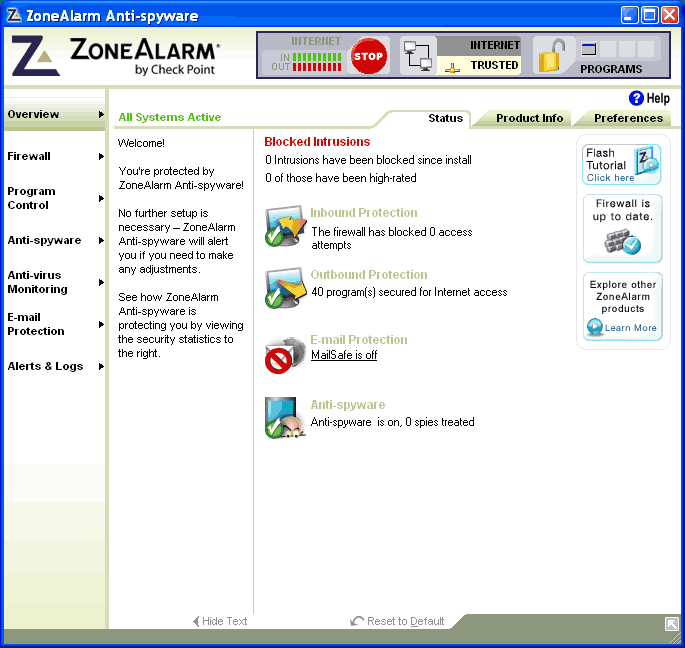Open E-mail Protection sidebar panel
685x648 pixels.
[36, 324]
